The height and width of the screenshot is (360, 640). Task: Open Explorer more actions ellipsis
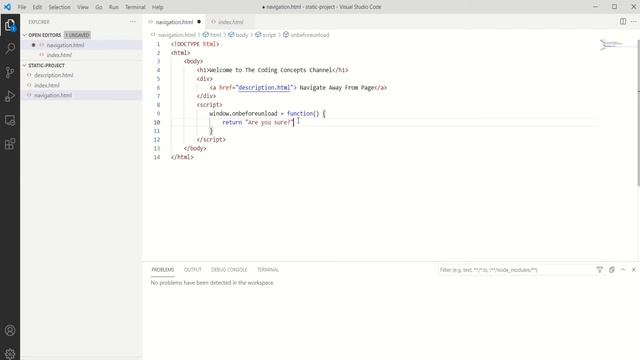[x=133, y=22]
